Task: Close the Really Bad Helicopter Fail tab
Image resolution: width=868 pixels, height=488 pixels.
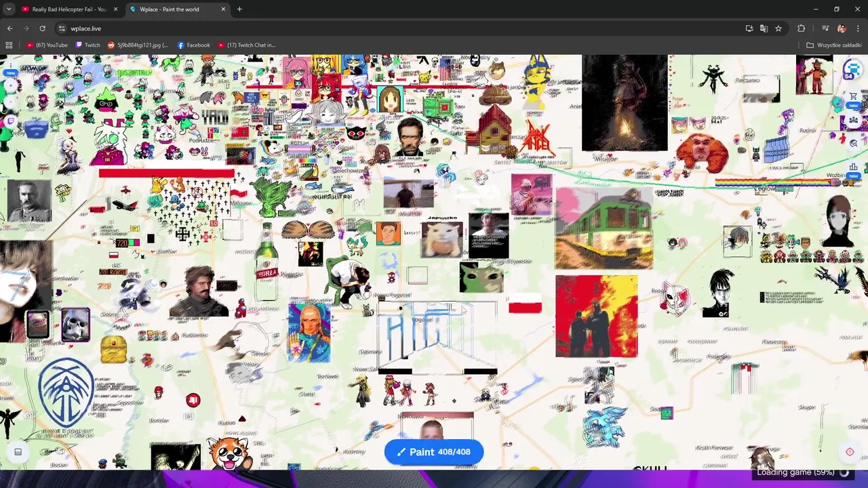Action: coord(115,9)
